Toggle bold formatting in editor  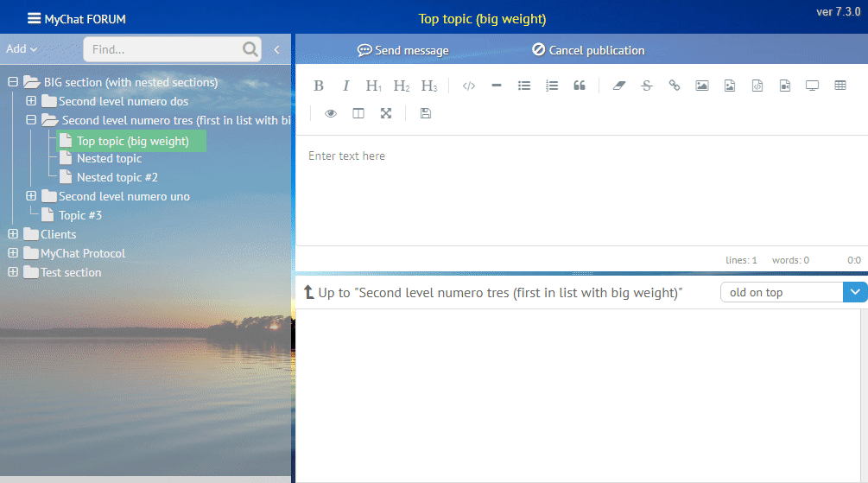tap(319, 86)
